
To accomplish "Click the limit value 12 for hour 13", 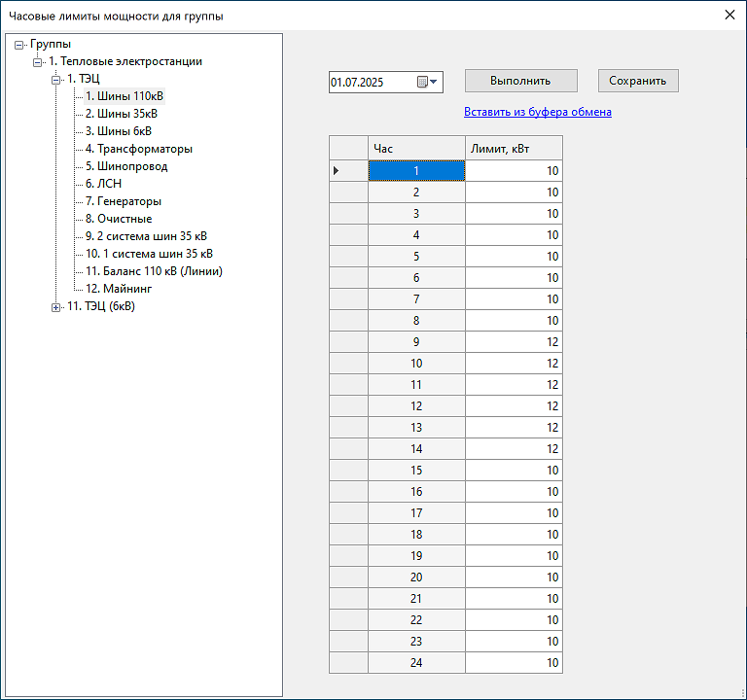I will (x=514, y=428).
